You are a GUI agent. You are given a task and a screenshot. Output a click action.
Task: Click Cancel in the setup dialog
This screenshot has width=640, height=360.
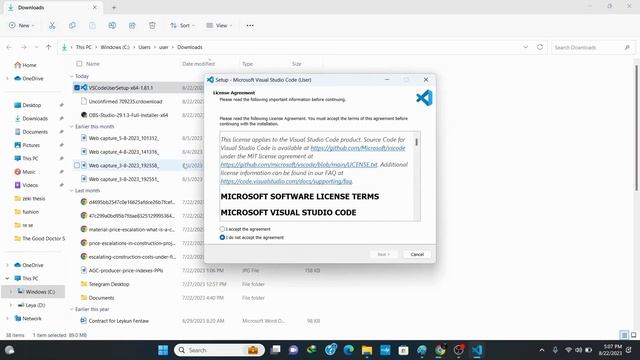[417, 254]
